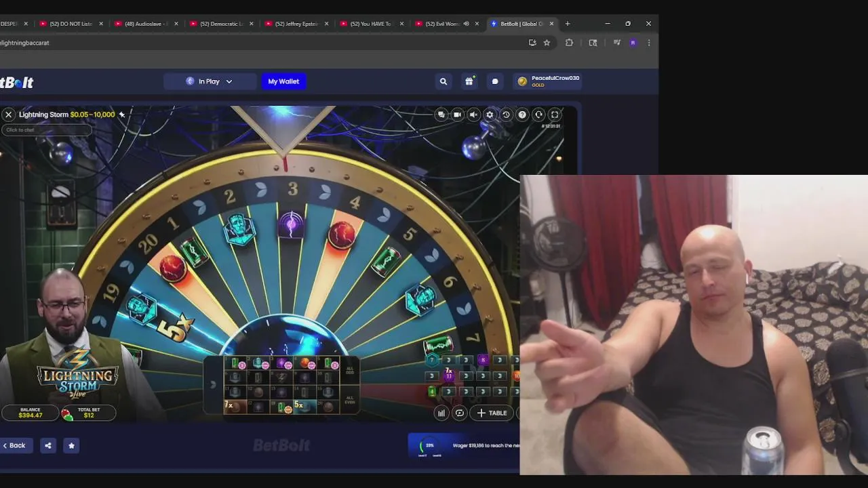Close the BetBolt browser tab
The width and height of the screenshot is (868, 488).
551,24
